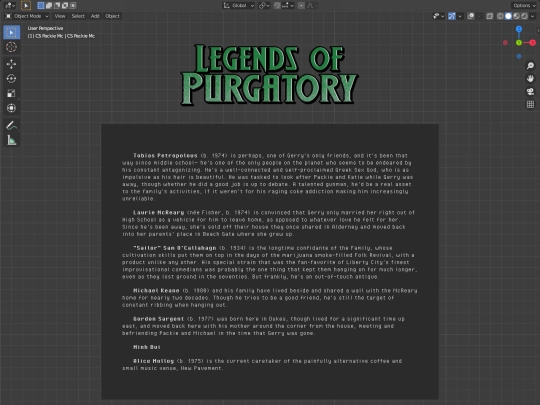Select the 3D Cursor tool

(11, 47)
